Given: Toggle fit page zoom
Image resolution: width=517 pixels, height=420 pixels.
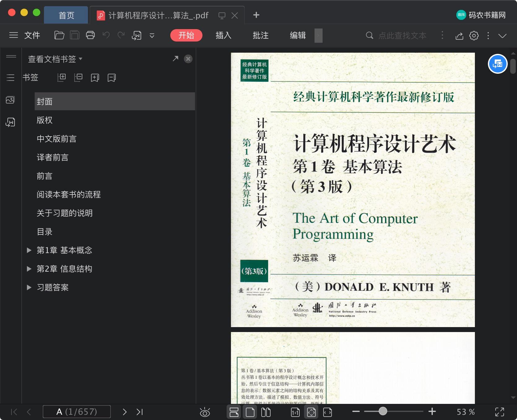Looking at the screenshot, I should (311, 412).
